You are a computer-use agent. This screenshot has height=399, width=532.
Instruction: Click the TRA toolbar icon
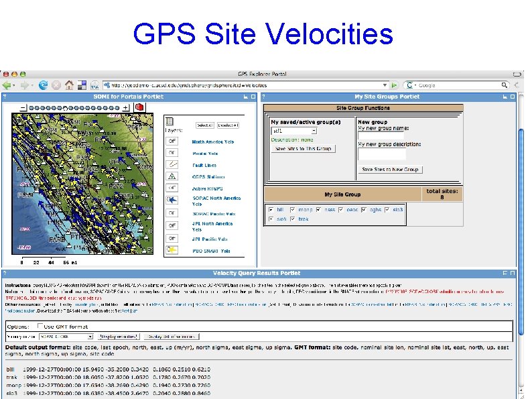click(x=94, y=85)
